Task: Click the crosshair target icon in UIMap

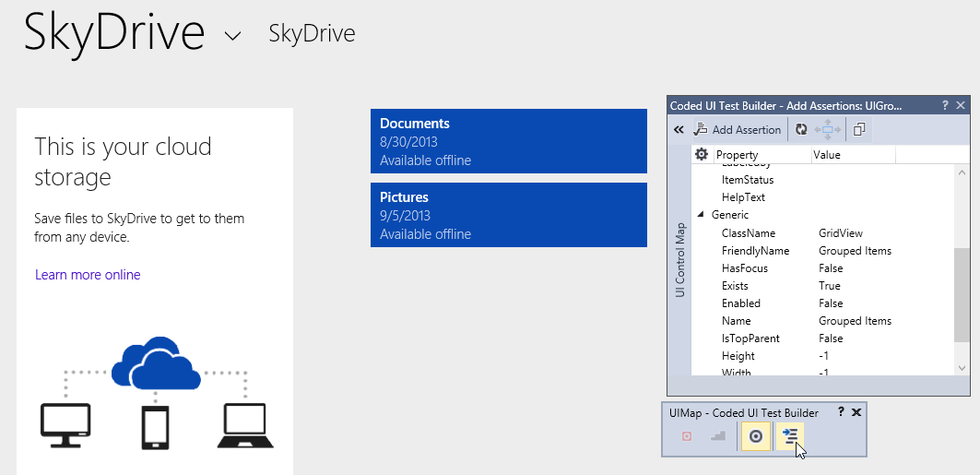Action: 756,436
